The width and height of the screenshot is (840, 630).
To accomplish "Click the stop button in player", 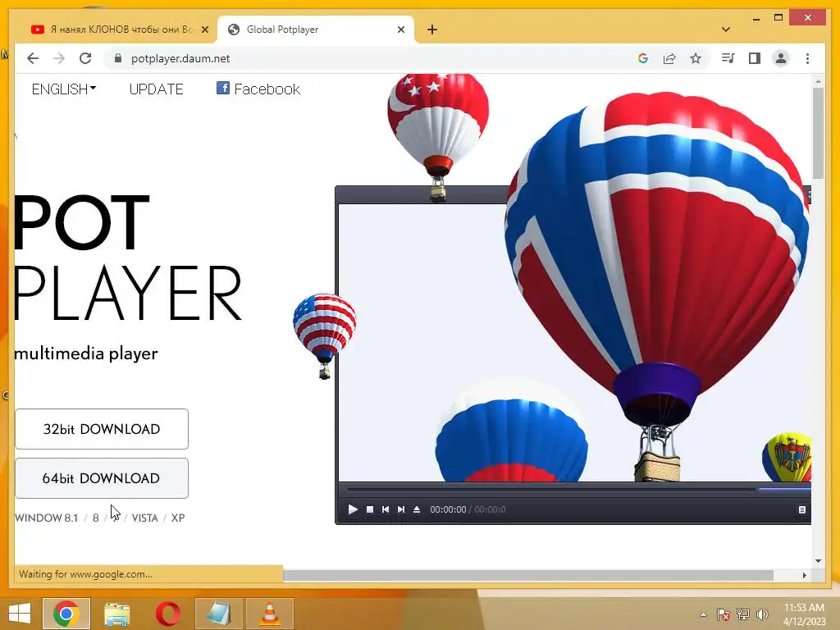I will (370, 509).
